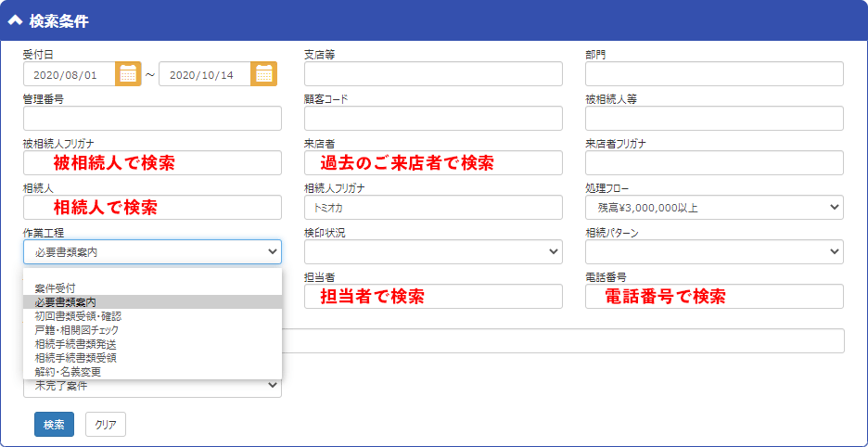The height and width of the screenshot is (447, 868).
Task: Open the start date calendar picker
Action: tap(128, 74)
